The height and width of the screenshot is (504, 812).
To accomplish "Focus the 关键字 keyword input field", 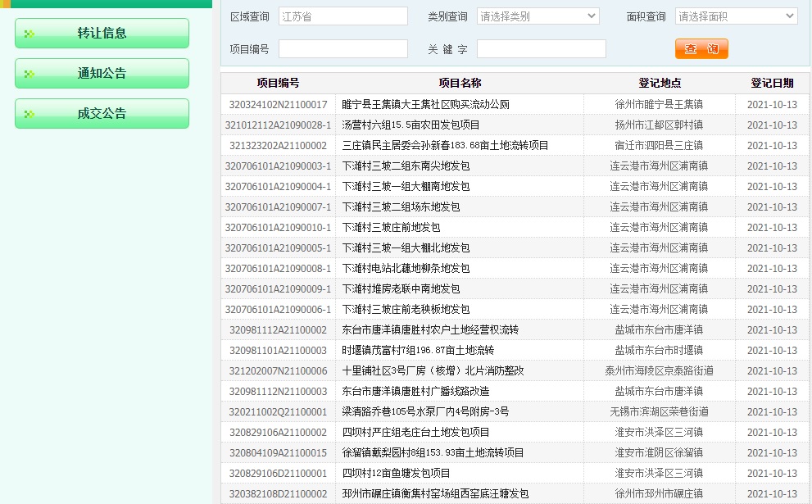I will point(541,49).
